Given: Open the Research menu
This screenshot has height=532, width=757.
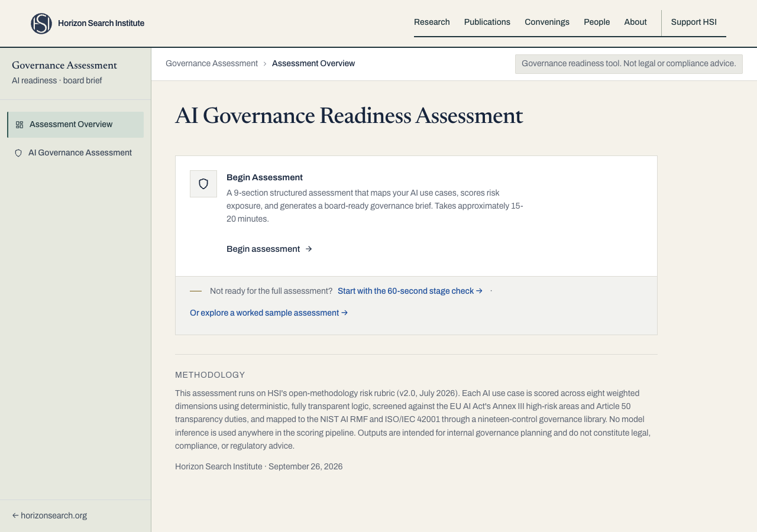Looking at the screenshot, I should pyautogui.click(x=432, y=22).
